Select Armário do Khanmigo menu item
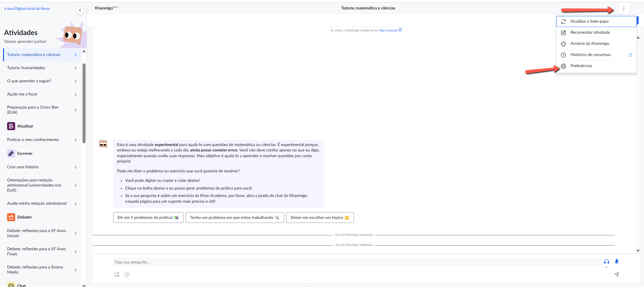644x287 pixels. pyautogui.click(x=596, y=44)
